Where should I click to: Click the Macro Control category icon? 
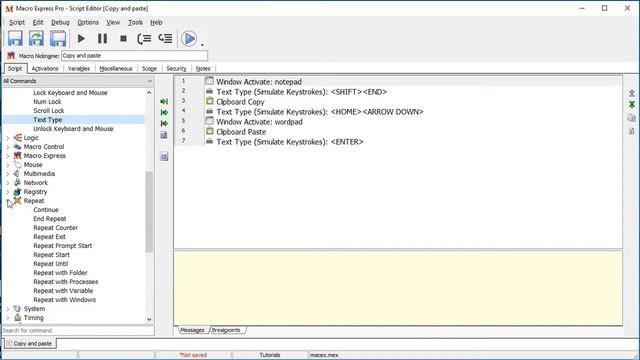18,147
